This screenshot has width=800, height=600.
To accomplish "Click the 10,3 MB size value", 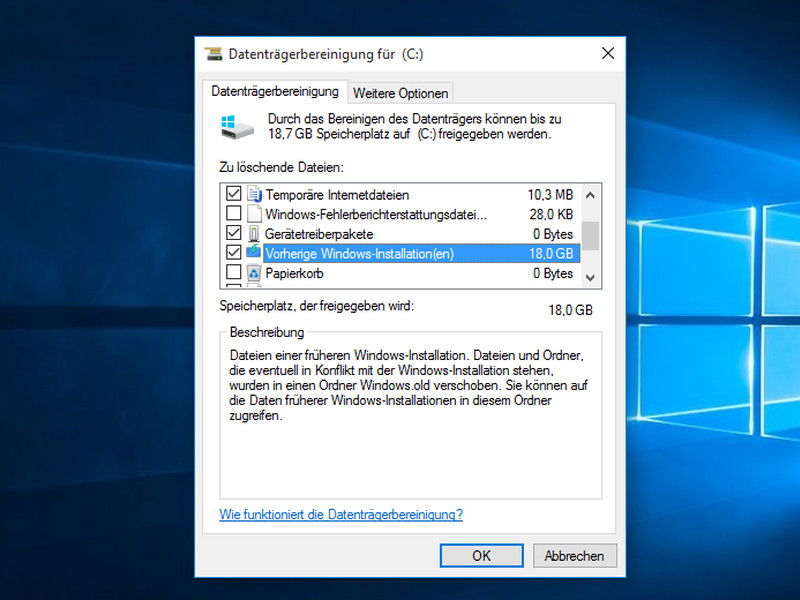I will [x=551, y=195].
